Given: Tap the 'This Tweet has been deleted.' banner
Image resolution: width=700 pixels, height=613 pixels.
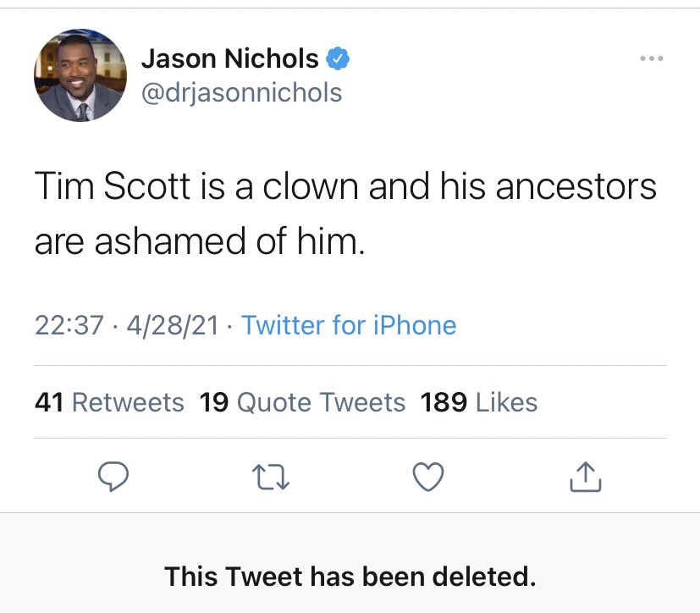Looking at the screenshot, I should coord(350,576).
